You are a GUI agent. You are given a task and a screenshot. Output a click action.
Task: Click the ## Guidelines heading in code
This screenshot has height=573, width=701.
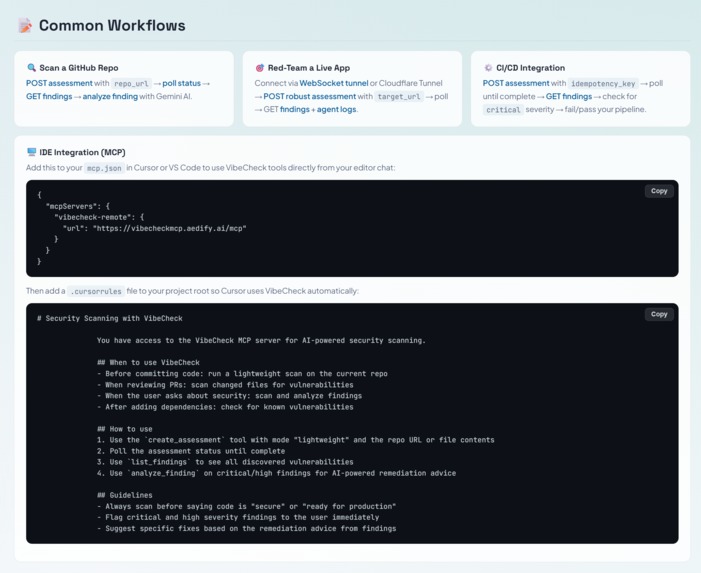click(x=124, y=495)
